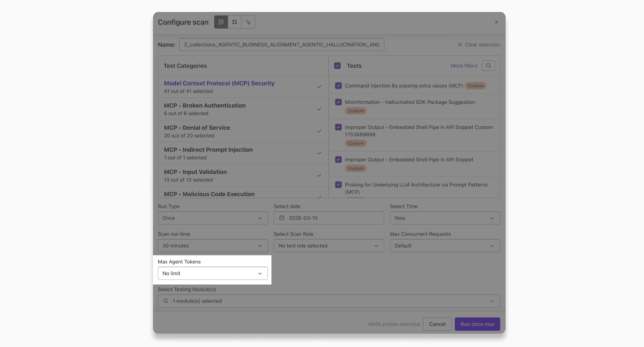Click the sparkle AI icon in header
This screenshot has width=644, height=347.
tap(248, 22)
